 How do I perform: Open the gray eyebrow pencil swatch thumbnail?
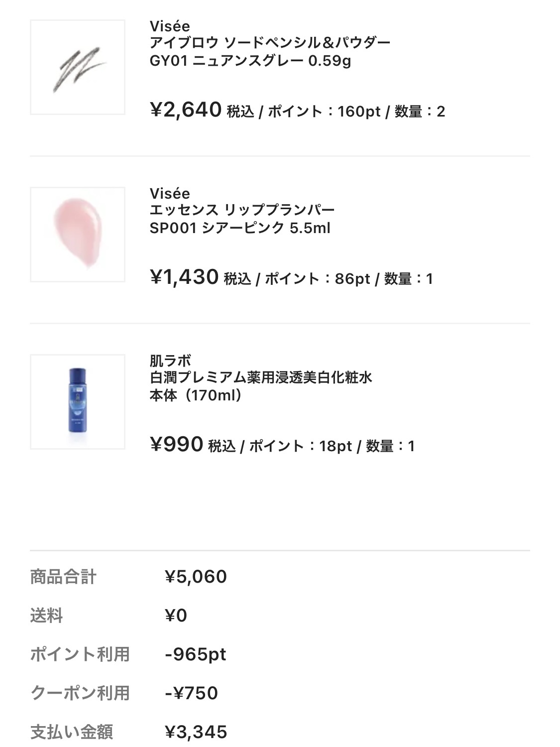78,67
